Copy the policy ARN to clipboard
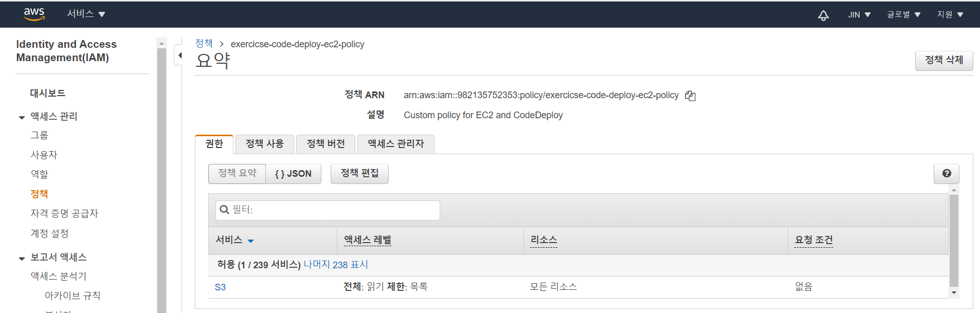The height and width of the screenshot is (313, 980). click(690, 96)
